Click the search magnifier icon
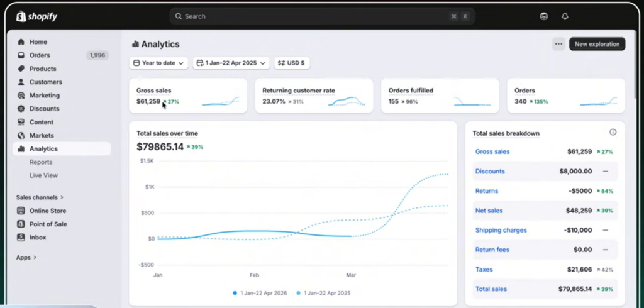The height and width of the screenshot is (308, 644). [x=178, y=16]
